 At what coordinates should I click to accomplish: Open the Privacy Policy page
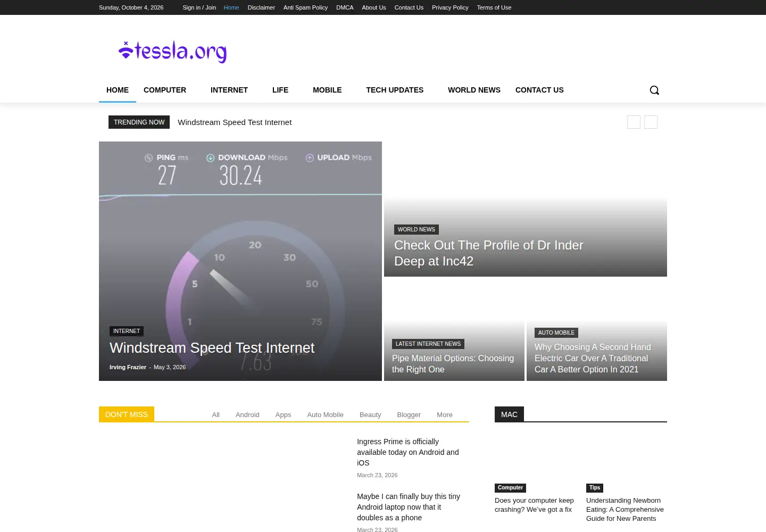(450, 7)
